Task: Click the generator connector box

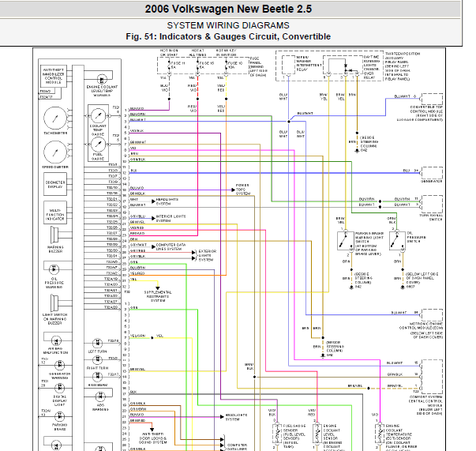Action: [x=432, y=173]
